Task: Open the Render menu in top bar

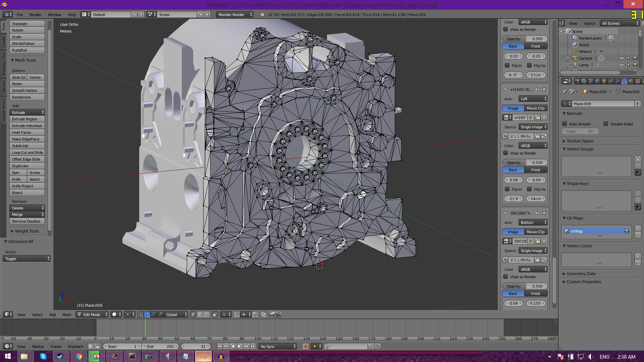Action: [x=35, y=15]
